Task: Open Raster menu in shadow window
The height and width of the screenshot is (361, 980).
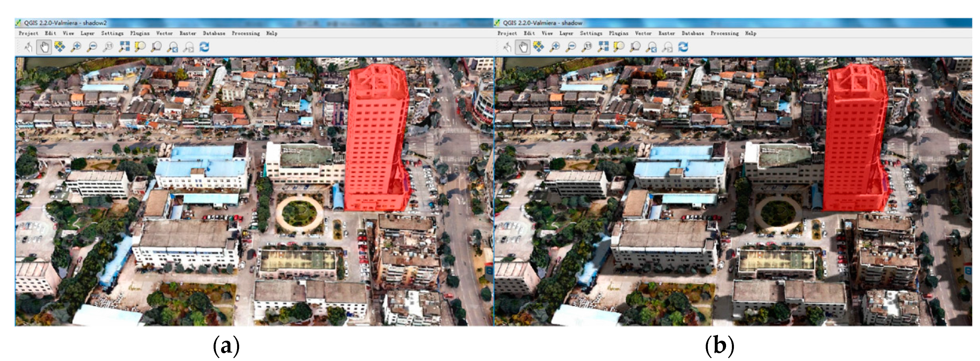Action: (x=667, y=33)
